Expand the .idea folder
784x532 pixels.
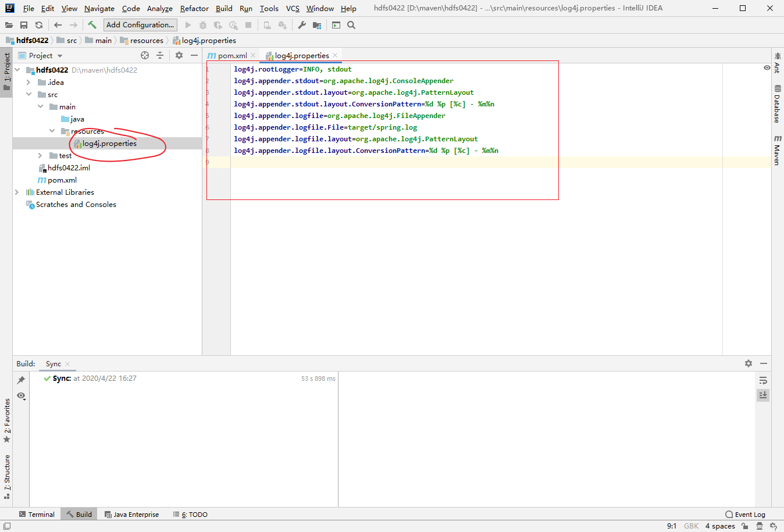click(x=28, y=82)
